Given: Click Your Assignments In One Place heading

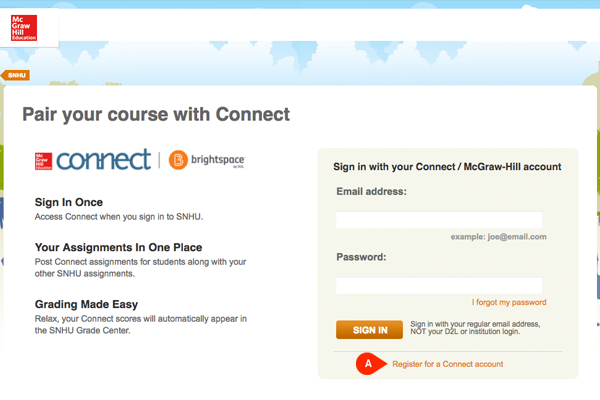Looking at the screenshot, I should pyautogui.click(x=118, y=247).
